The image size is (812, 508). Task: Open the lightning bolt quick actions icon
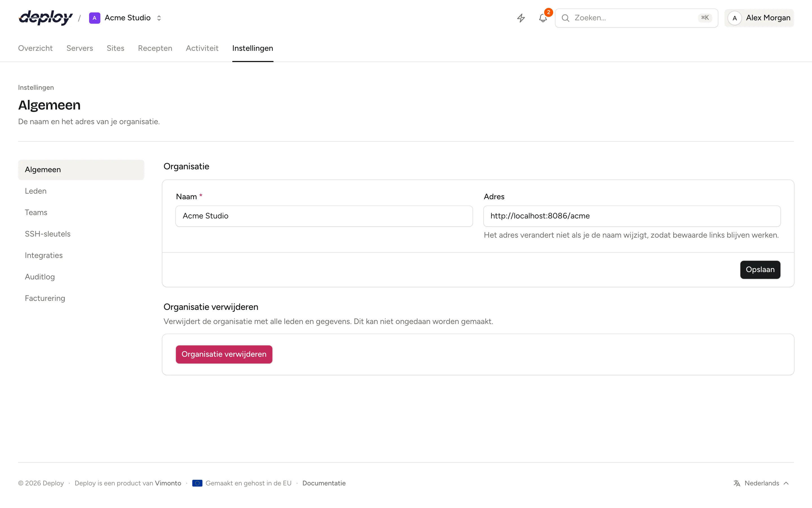tap(521, 18)
